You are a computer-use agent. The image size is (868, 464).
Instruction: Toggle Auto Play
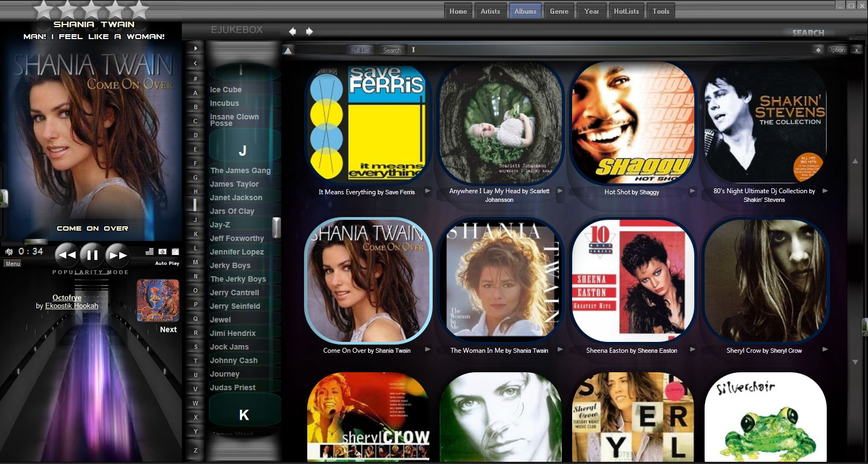point(167,263)
